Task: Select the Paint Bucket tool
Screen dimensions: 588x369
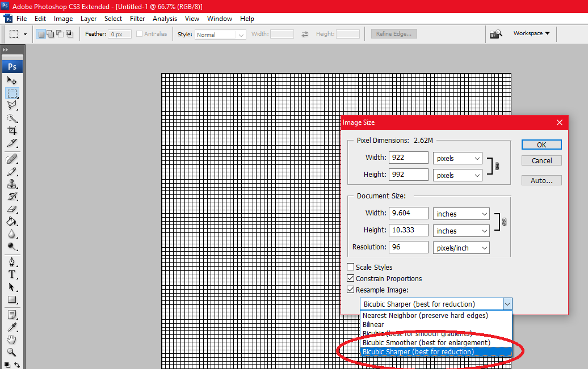Action: (x=12, y=222)
